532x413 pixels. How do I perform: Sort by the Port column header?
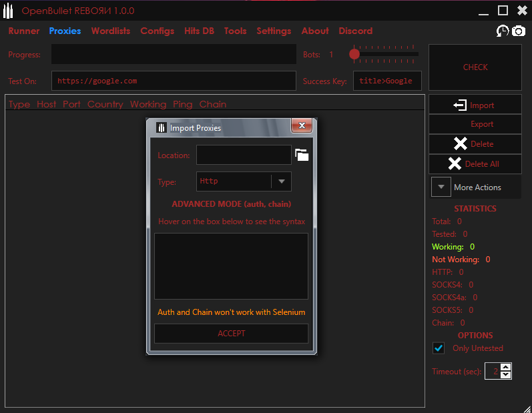pos(71,104)
